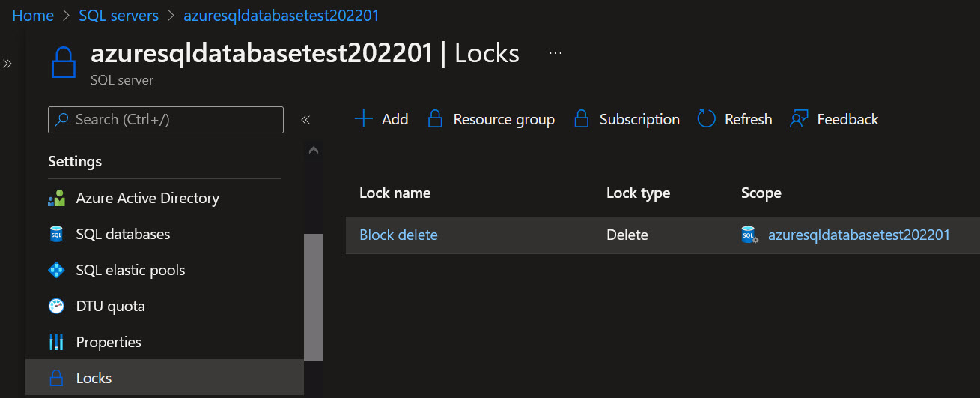Open the azuresqldatabasetest202201 scope link
The width and height of the screenshot is (980, 398).
click(x=859, y=235)
